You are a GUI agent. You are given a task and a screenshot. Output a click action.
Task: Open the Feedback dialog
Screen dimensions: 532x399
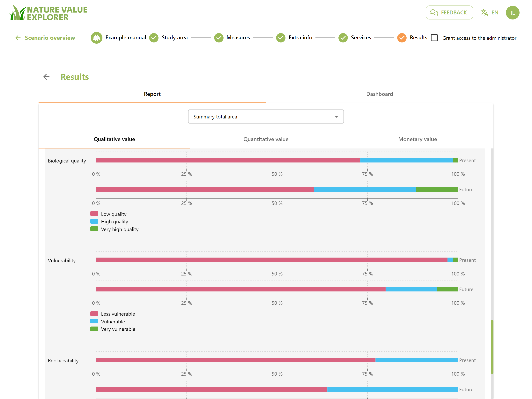click(449, 12)
